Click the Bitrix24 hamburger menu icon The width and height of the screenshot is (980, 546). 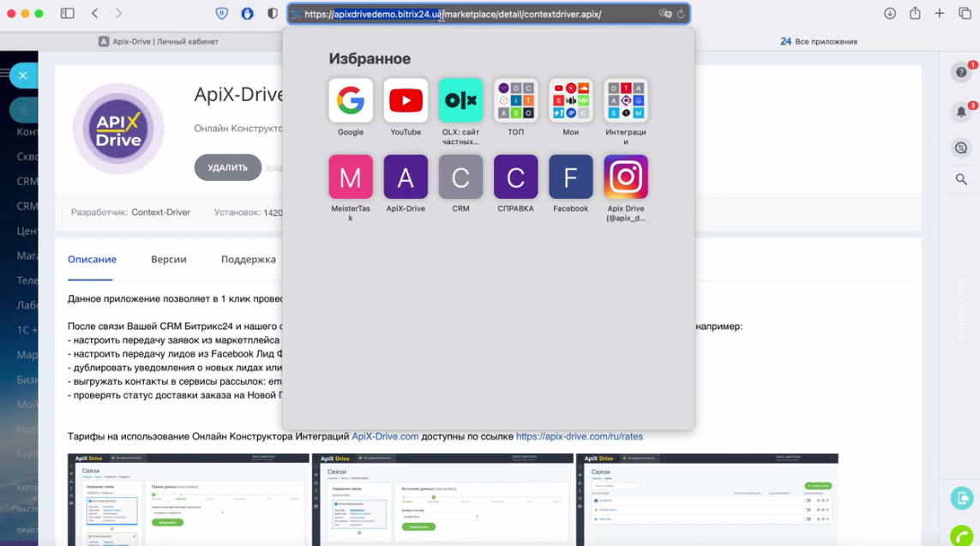pos(4,73)
